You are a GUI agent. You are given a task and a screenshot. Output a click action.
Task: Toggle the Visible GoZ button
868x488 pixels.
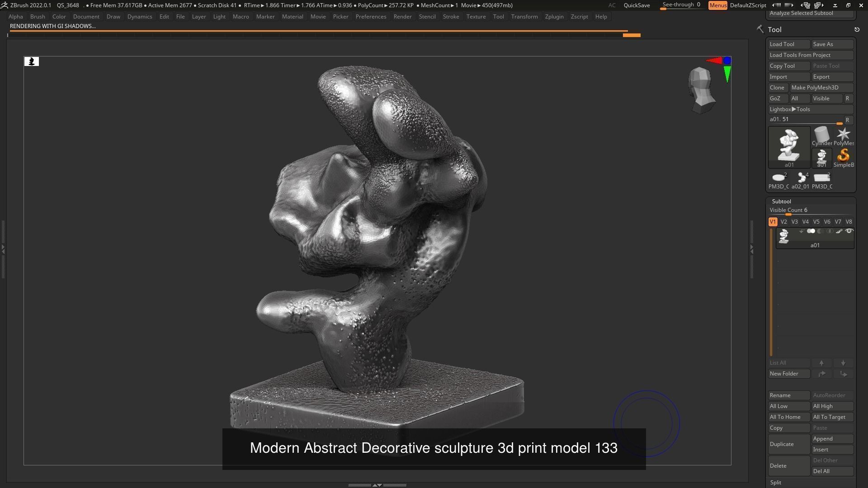pos(827,99)
